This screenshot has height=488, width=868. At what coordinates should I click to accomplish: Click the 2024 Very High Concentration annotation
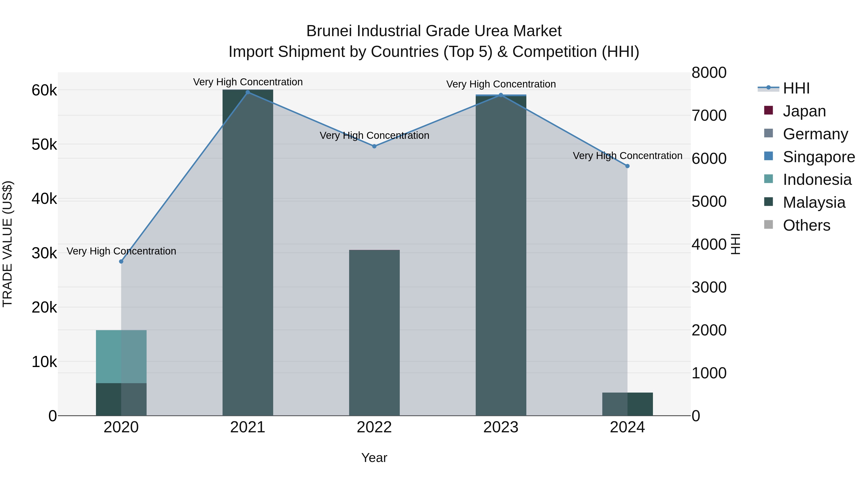point(627,156)
